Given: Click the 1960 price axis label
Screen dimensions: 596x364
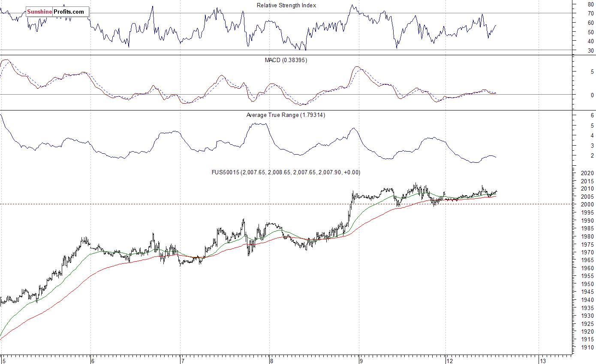Looking at the screenshot, I should coord(588,269).
